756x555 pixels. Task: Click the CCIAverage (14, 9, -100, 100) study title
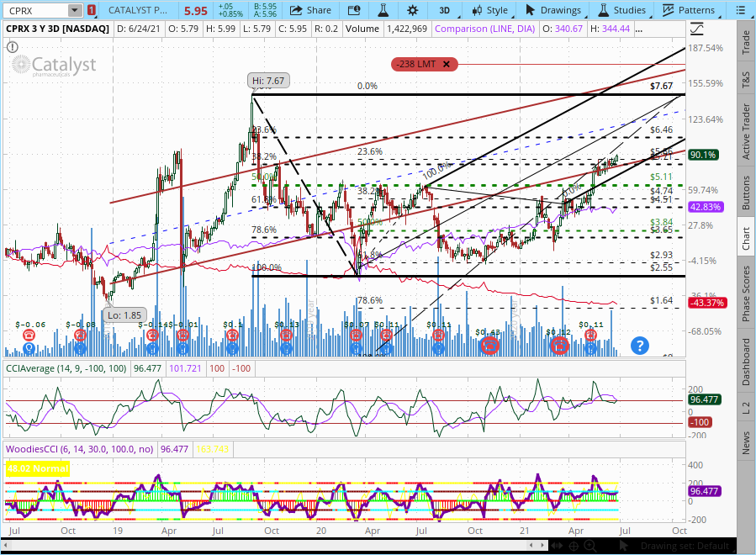click(66, 368)
